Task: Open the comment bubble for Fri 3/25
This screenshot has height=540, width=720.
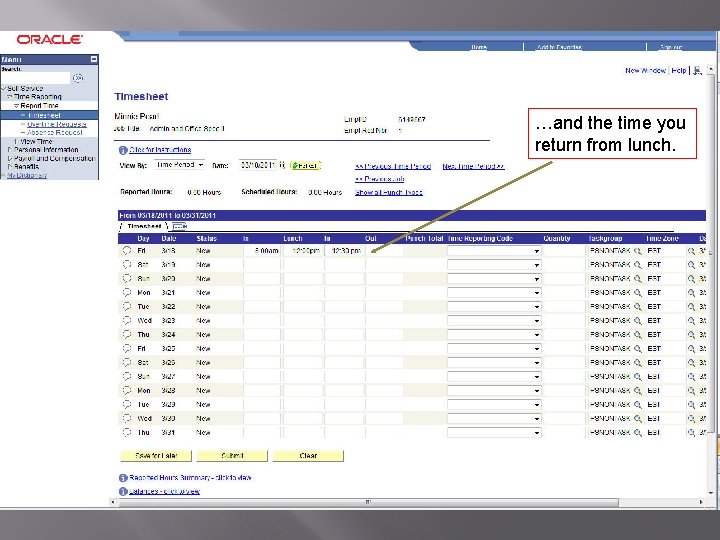Action: [x=127, y=349]
